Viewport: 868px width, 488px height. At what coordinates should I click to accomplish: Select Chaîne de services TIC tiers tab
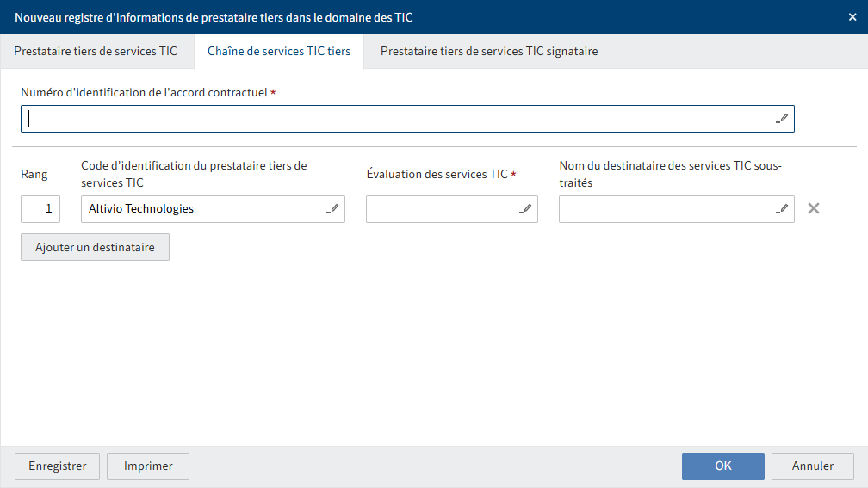coord(279,51)
